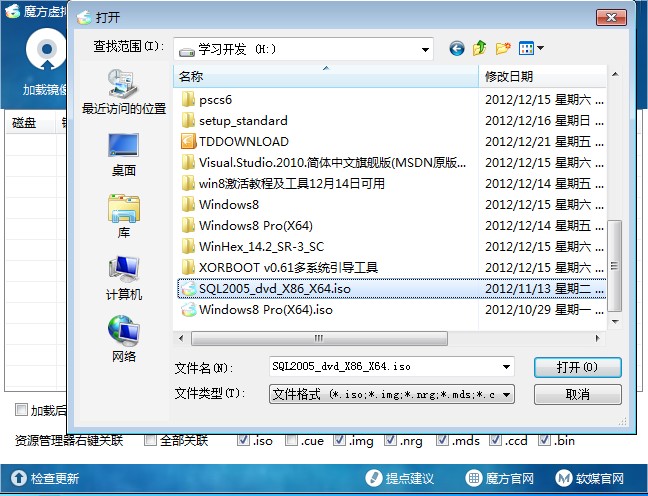Select the date 2012/10/29 星期一 entry
Screen dimensions: 648x496
click(544, 310)
